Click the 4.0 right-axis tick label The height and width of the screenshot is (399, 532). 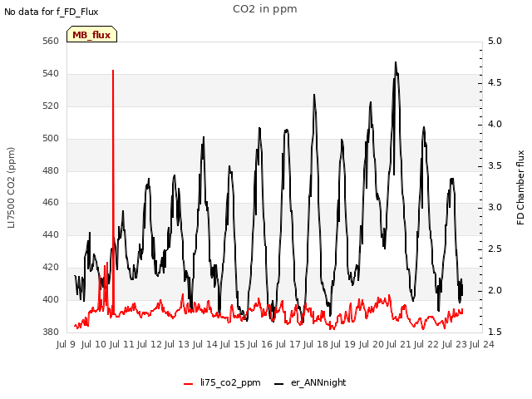click(x=495, y=124)
